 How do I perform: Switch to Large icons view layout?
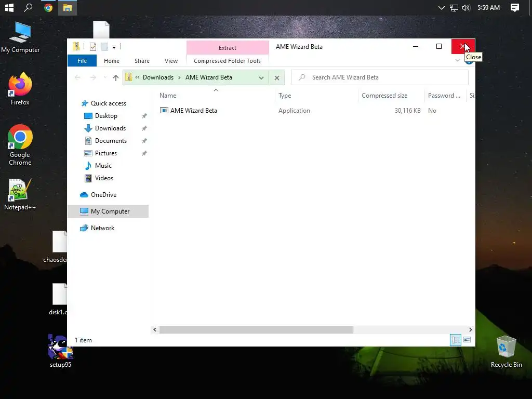[467, 340]
